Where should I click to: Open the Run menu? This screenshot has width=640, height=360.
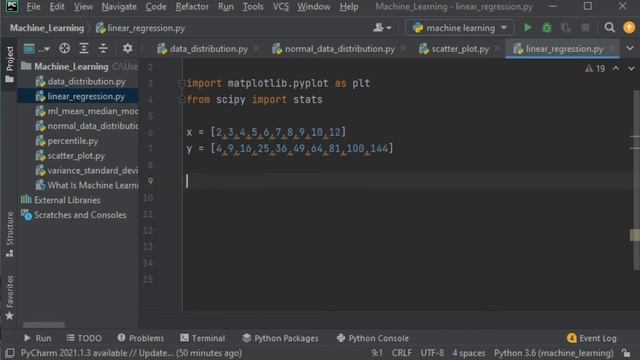click(225, 7)
